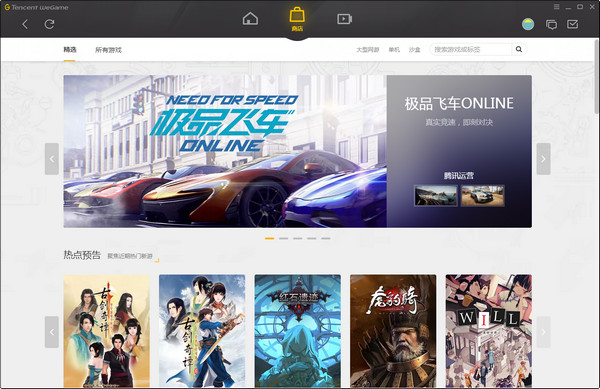This screenshot has height=389, width=600.
Task: Click the vertical scrollbar thumb
Action: click(597, 76)
